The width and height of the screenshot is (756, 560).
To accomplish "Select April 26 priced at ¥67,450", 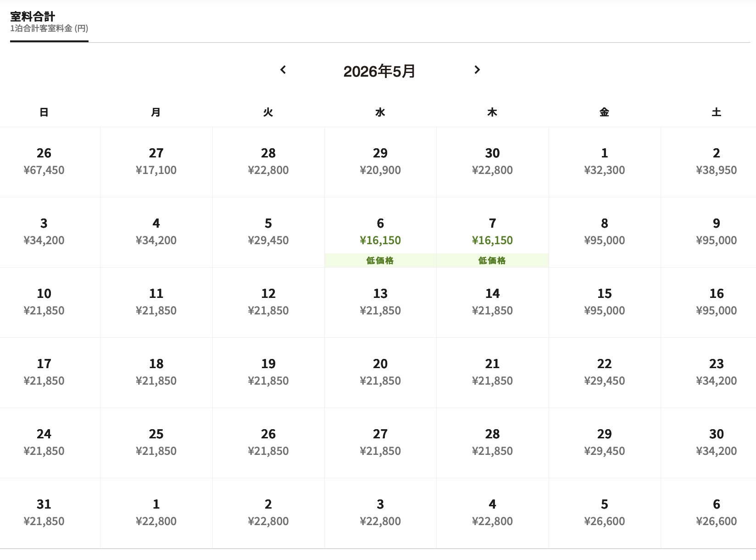I will click(x=44, y=162).
